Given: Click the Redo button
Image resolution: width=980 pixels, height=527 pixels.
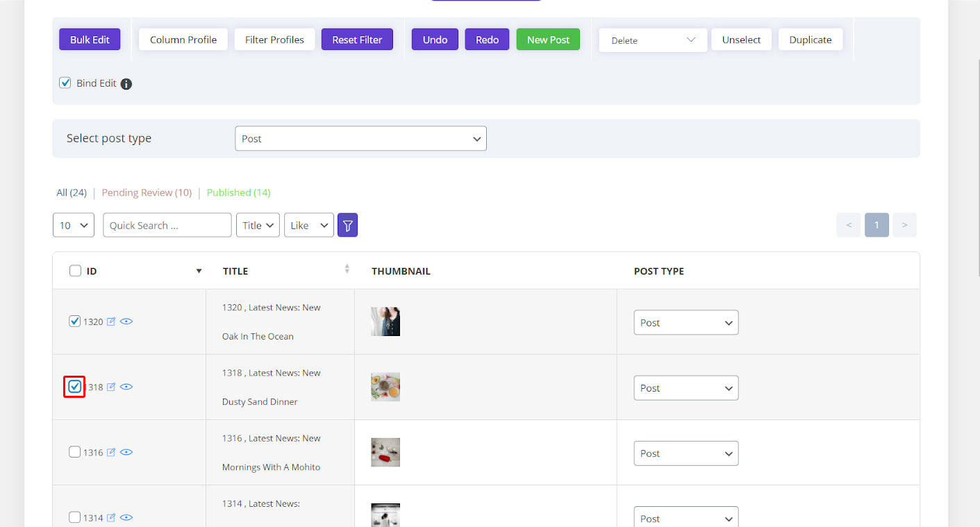Looking at the screenshot, I should [487, 40].
